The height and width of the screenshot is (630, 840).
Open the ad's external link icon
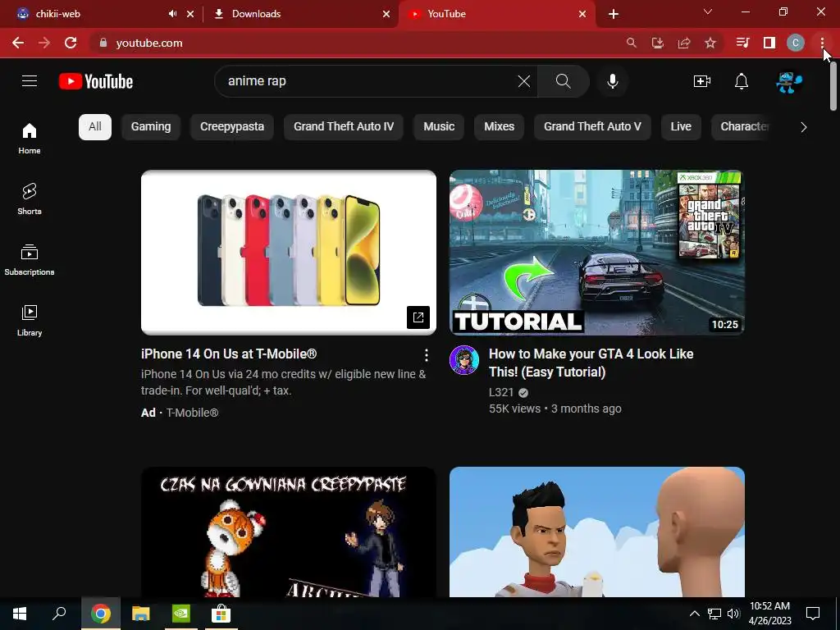[418, 317]
